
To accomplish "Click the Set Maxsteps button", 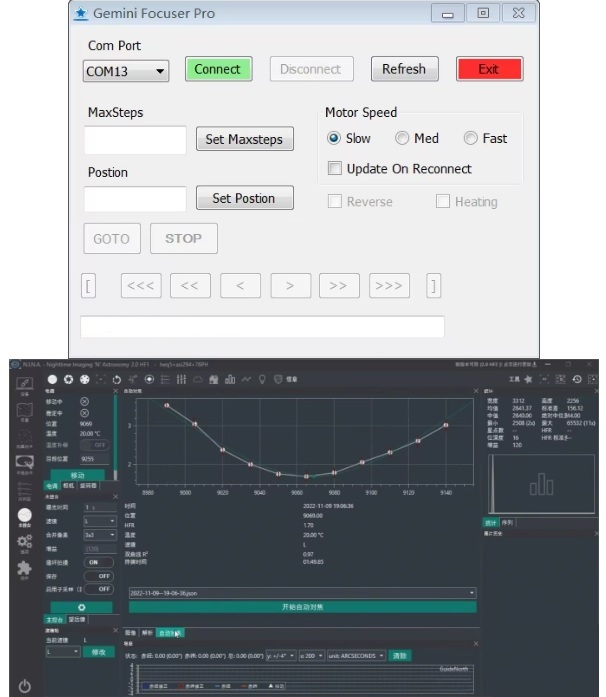I will [x=245, y=139].
